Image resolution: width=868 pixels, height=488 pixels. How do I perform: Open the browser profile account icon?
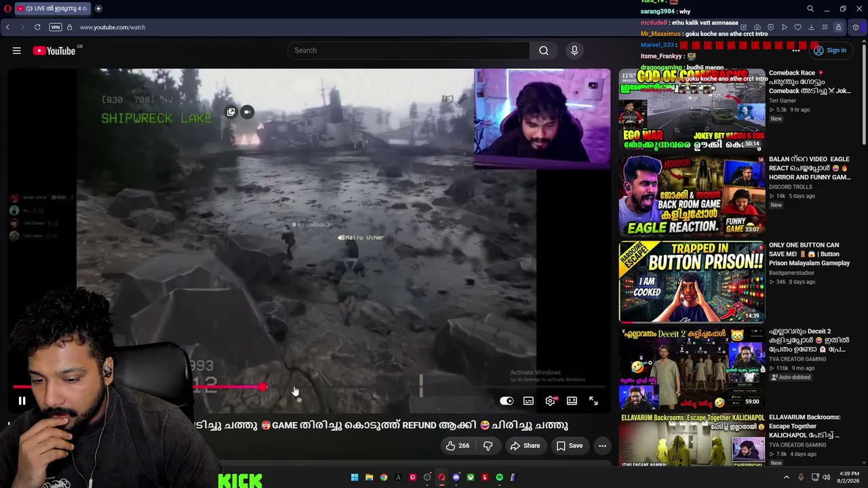(x=839, y=27)
